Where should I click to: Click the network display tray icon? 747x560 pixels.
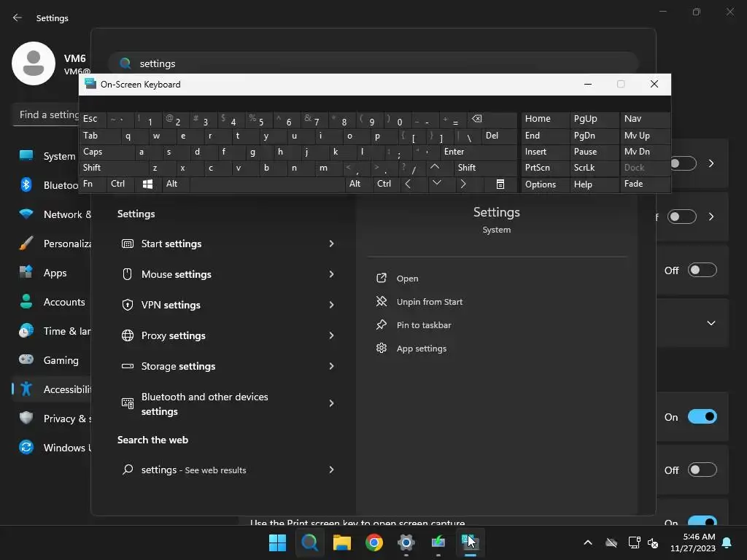(x=634, y=542)
